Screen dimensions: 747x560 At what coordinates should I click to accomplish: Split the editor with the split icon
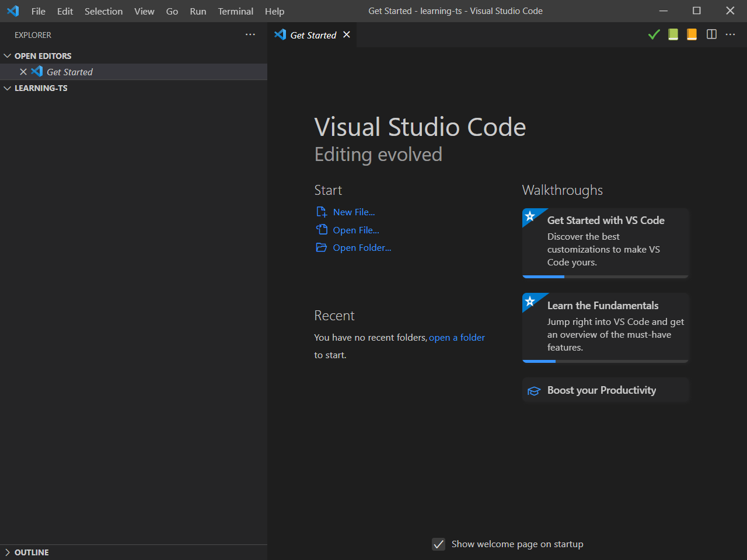tap(711, 34)
